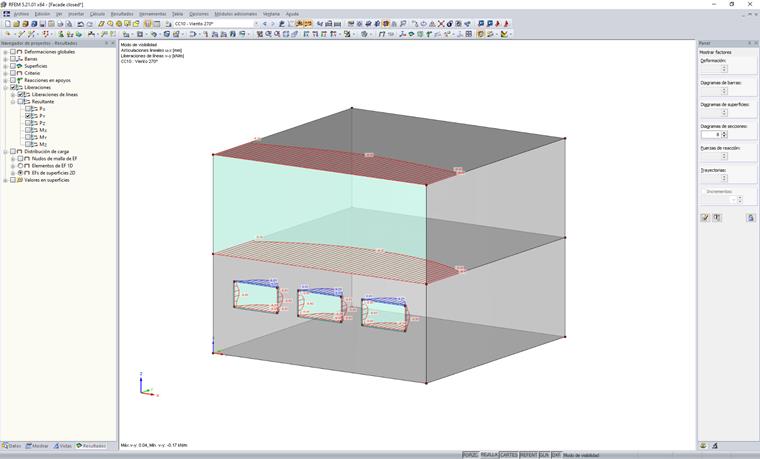Image resolution: width=760 pixels, height=459 pixels.
Task: Toggle Deformaciones globales checkbox
Action: pos(13,52)
